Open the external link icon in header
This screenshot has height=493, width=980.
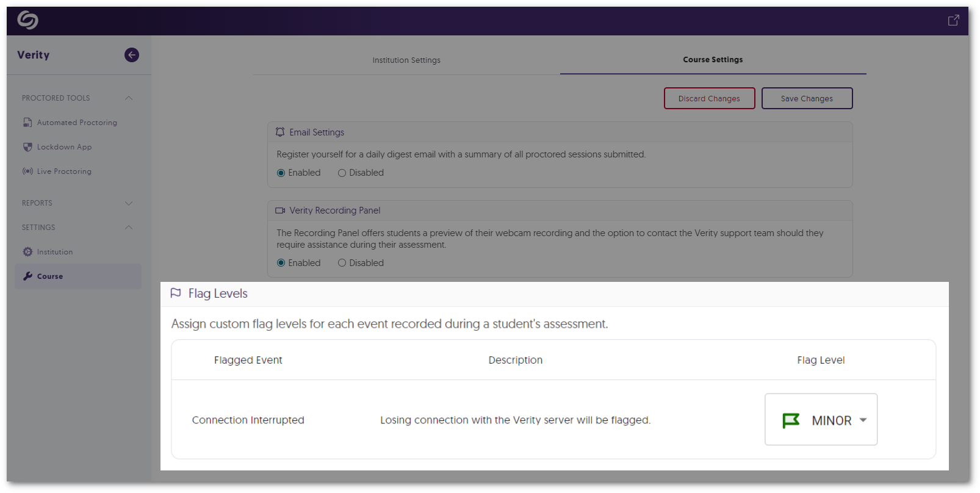click(x=953, y=21)
